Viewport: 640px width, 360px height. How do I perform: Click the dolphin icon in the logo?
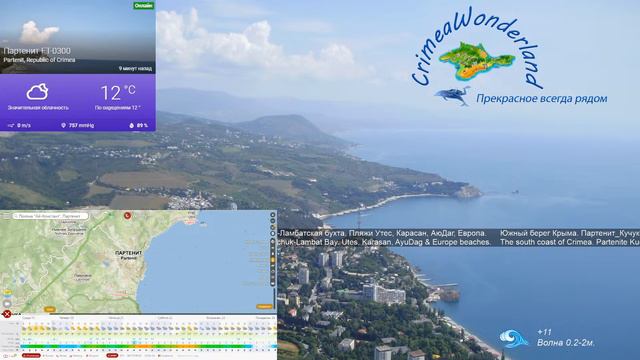[452, 96]
